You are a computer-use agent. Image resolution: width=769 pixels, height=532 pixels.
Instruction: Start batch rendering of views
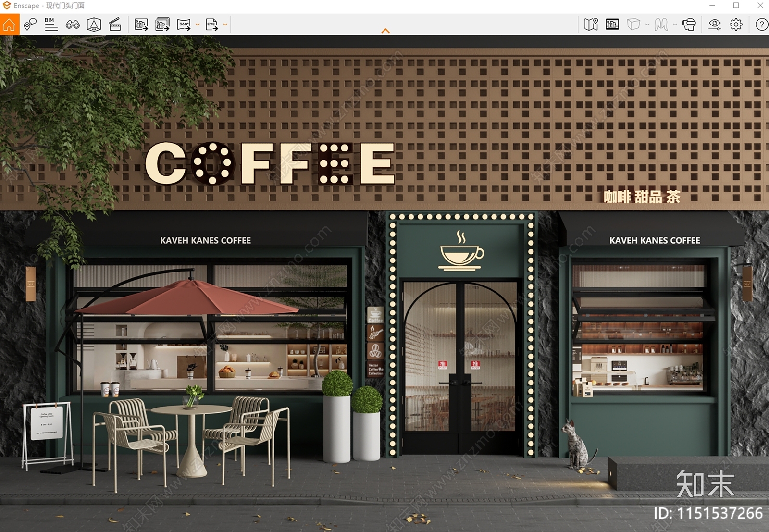coord(162,25)
